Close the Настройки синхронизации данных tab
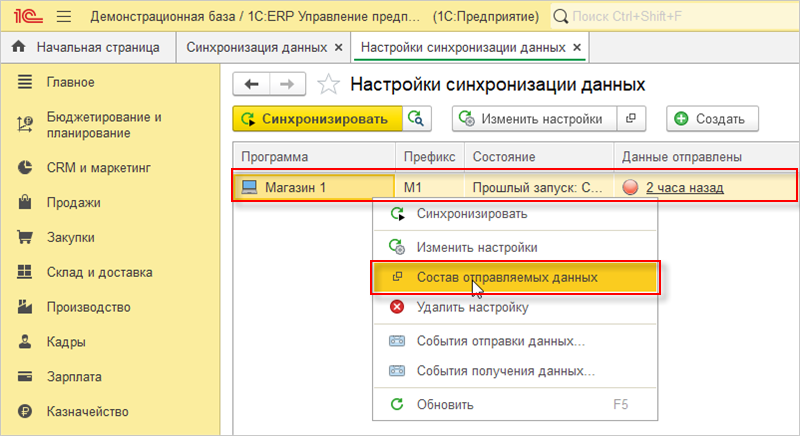 (576, 47)
